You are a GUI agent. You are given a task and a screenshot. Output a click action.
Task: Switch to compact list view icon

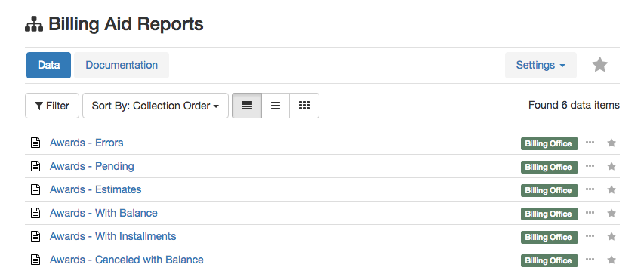click(276, 106)
